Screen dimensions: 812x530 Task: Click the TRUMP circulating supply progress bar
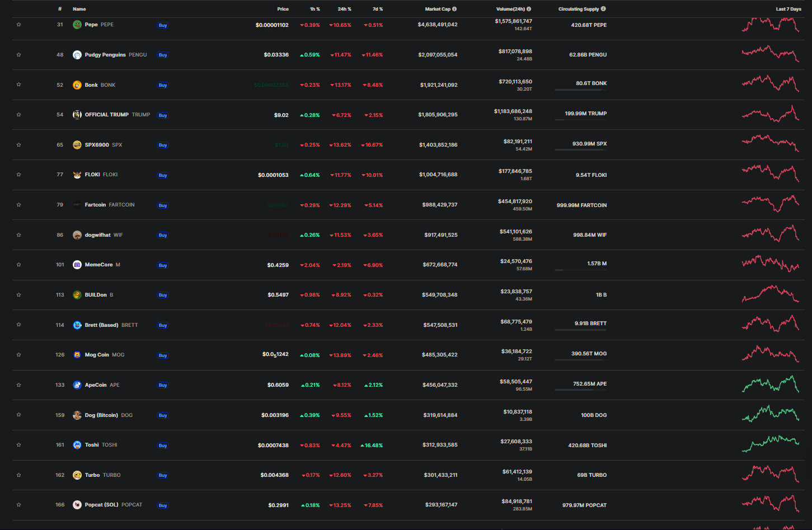580,120
